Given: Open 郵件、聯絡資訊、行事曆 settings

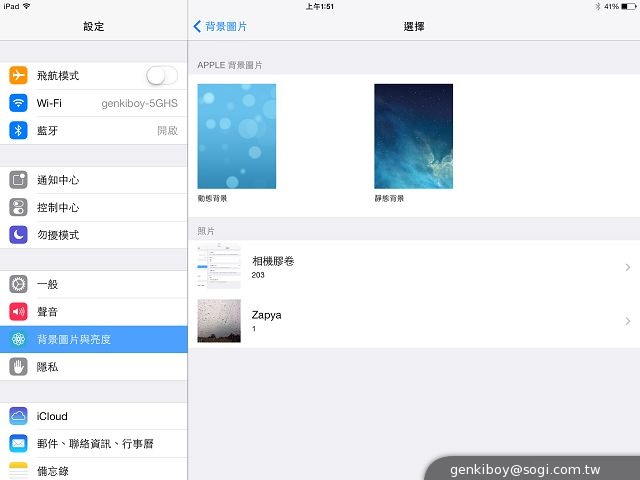Looking at the screenshot, I should tap(93, 444).
